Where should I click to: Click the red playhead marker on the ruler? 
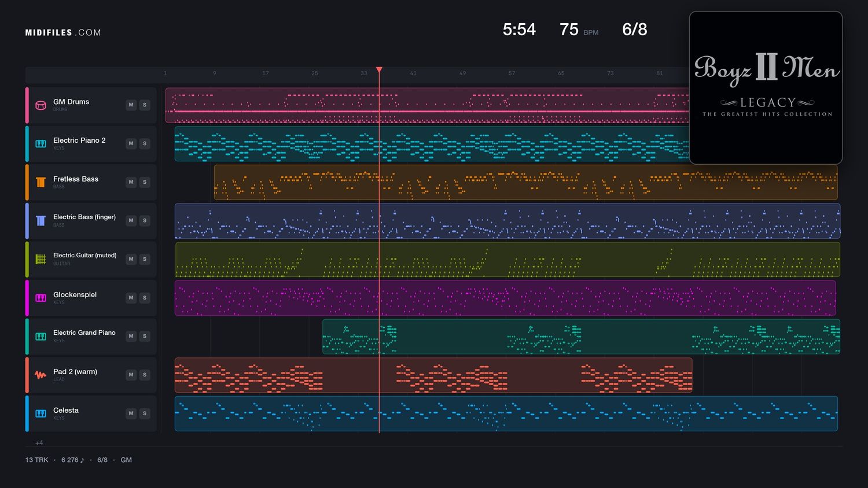379,70
